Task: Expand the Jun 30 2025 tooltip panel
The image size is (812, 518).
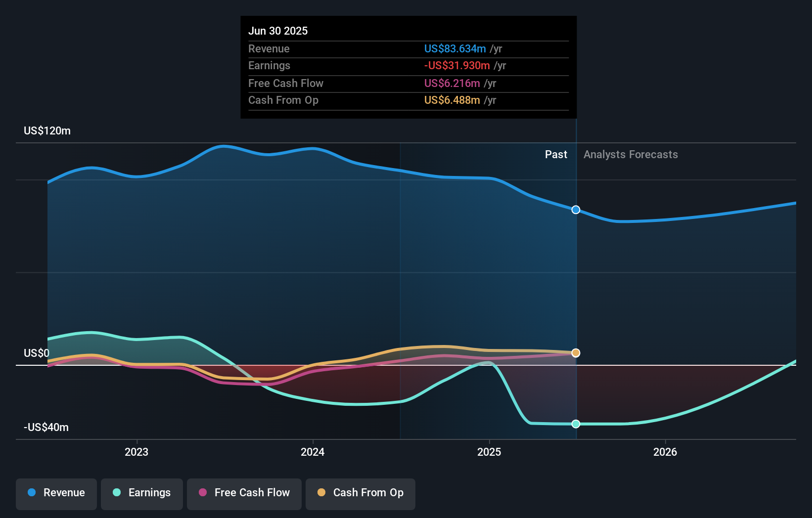Action: pyautogui.click(x=408, y=67)
